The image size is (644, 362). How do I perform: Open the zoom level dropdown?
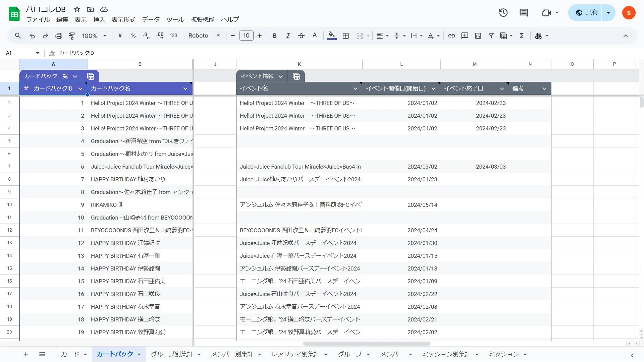click(x=94, y=36)
